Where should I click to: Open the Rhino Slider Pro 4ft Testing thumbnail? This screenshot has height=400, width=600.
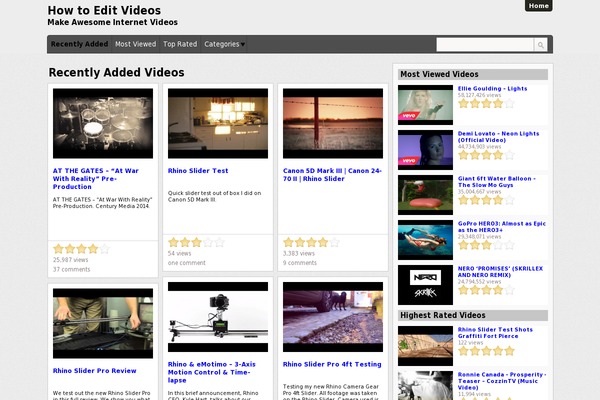(333, 317)
